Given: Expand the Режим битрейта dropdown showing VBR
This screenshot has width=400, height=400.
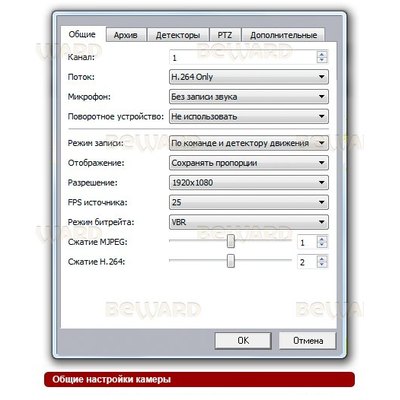Looking at the screenshot, I should 249,222.
